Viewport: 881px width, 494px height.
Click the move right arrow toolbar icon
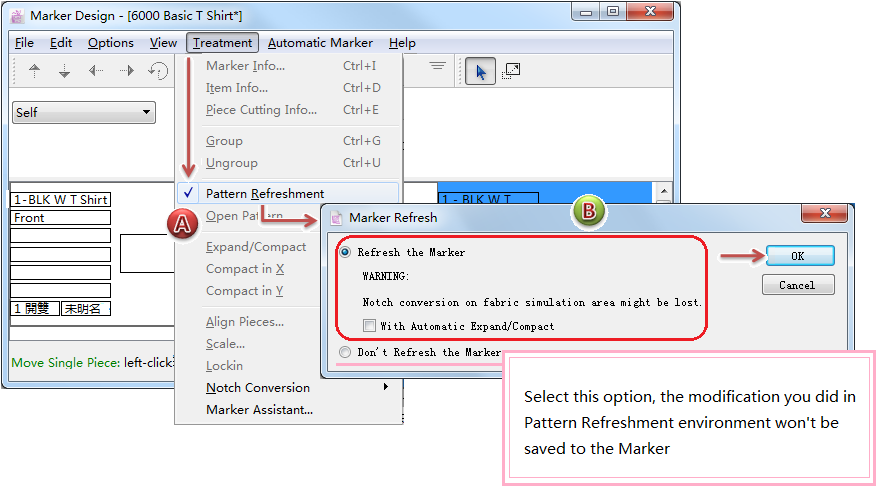point(127,71)
